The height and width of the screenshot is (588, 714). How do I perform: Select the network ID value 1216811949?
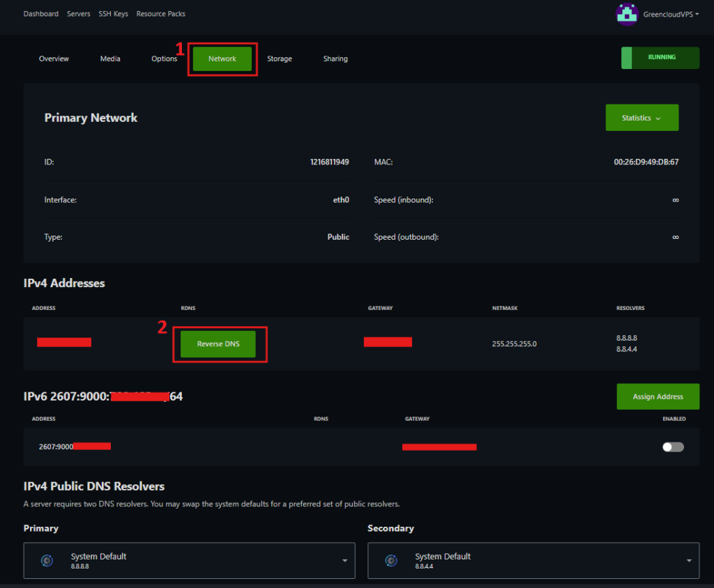tap(330, 162)
